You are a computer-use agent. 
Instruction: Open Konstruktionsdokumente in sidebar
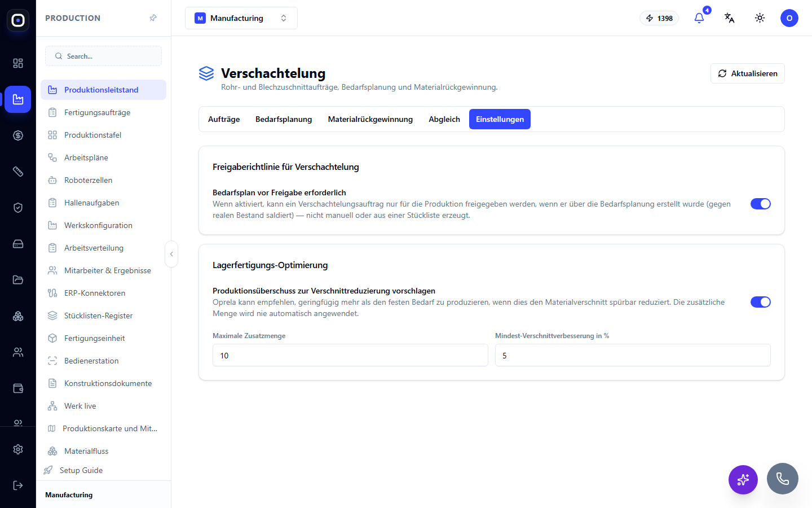pos(103,383)
